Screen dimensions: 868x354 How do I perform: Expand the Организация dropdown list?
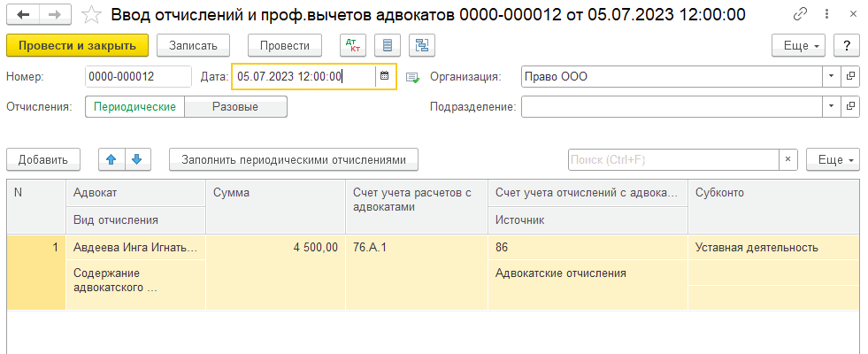[x=831, y=76]
